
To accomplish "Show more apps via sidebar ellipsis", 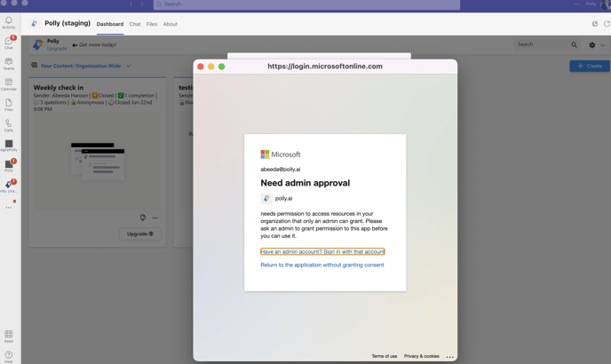I will coord(9,208).
